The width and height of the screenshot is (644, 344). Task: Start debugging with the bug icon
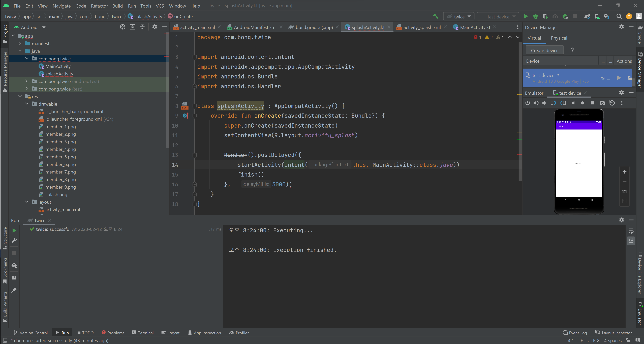(536, 16)
